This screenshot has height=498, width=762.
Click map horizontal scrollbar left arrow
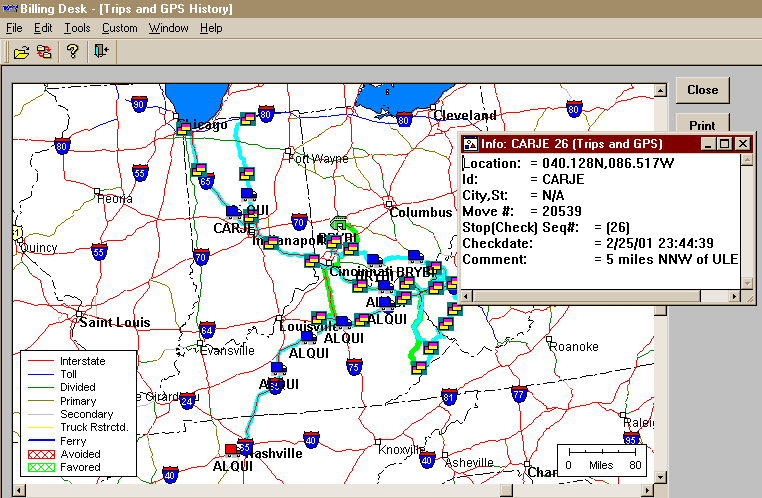(18, 490)
